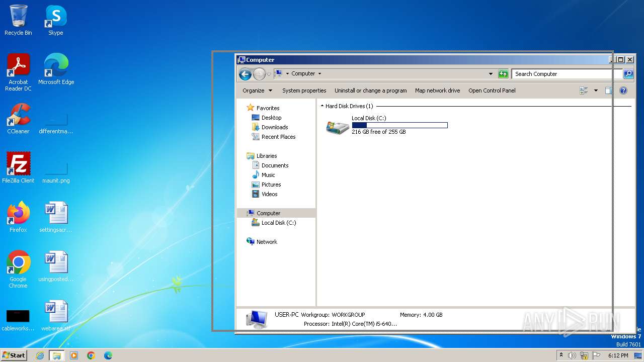Click the USER-PC computer icon in details pane
The height and width of the screenshot is (362, 644).
click(257, 318)
